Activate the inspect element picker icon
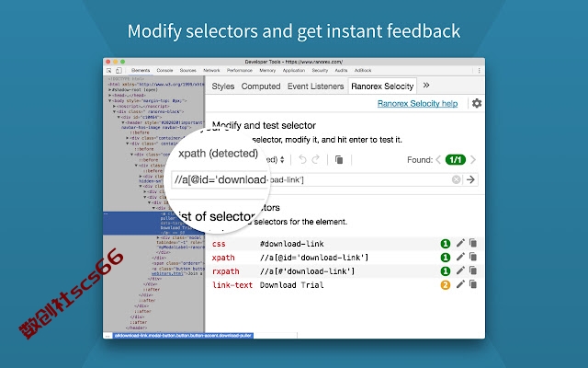The image size is (588, 368). (x=109, y=71)
